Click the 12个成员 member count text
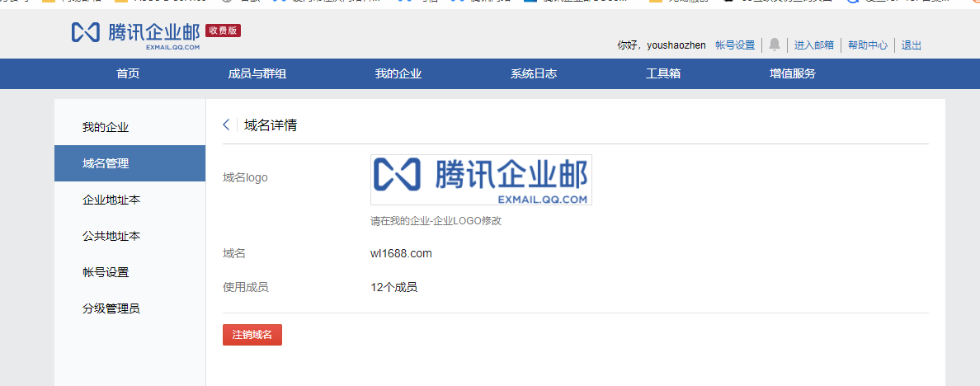 tap(393, 288)
